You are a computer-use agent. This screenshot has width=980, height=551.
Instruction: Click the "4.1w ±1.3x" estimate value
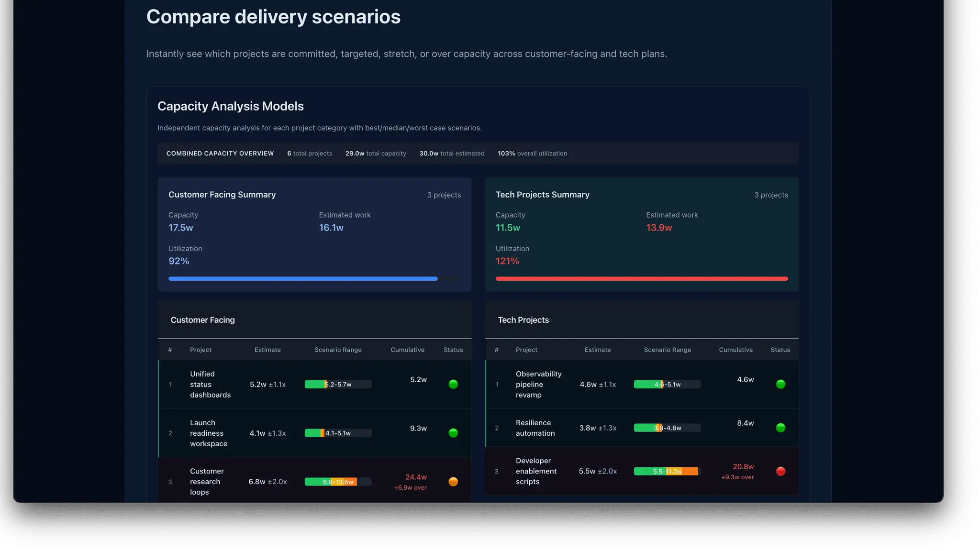pos(267,433)
